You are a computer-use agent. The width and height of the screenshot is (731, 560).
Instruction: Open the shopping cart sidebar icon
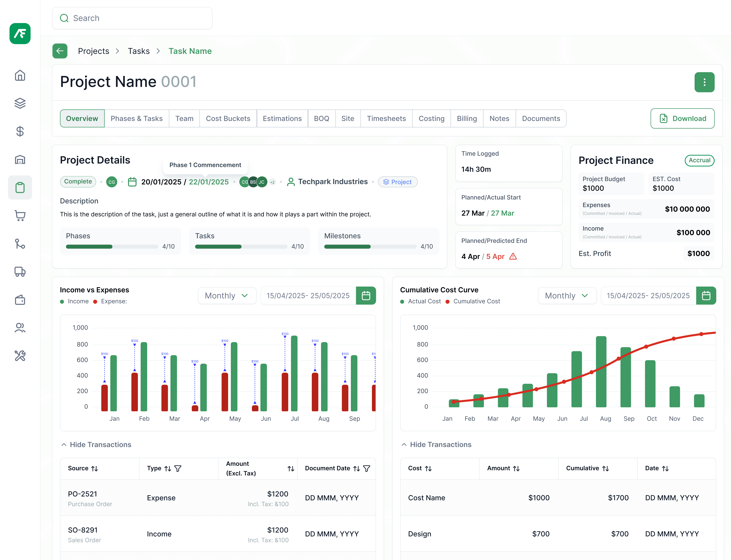[x=20, y=216]
